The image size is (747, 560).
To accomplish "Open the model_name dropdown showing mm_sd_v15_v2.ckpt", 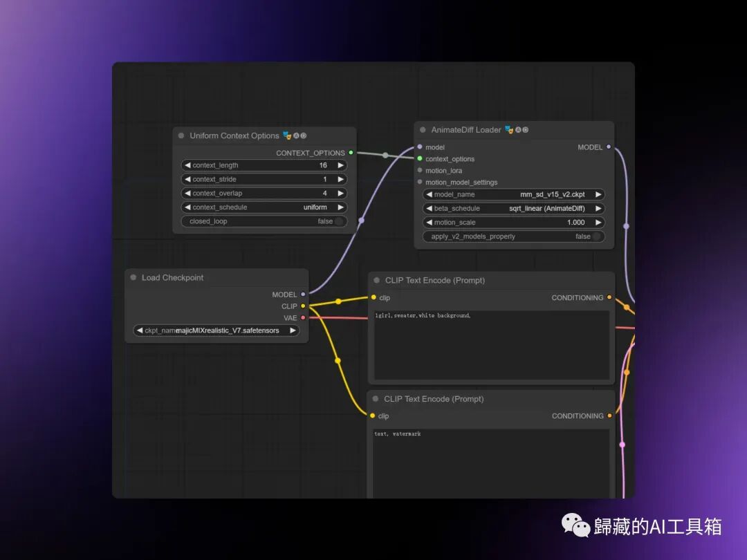I will tap(513, 194).
